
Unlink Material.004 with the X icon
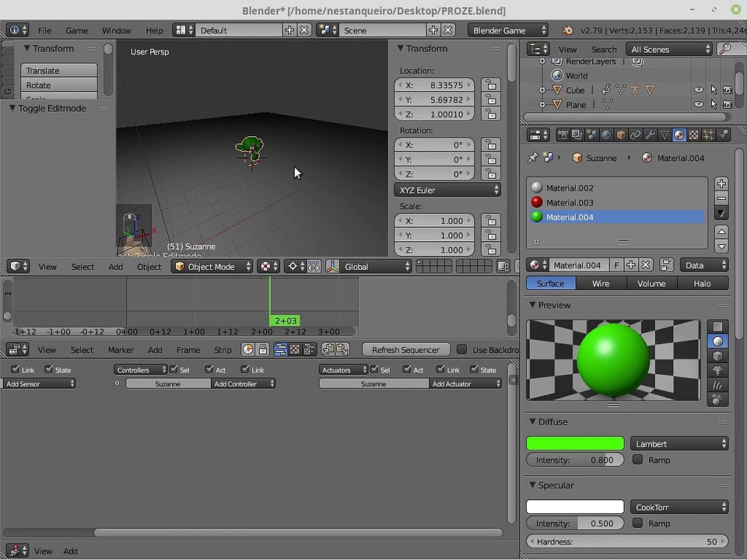click(x=646, y=265)
